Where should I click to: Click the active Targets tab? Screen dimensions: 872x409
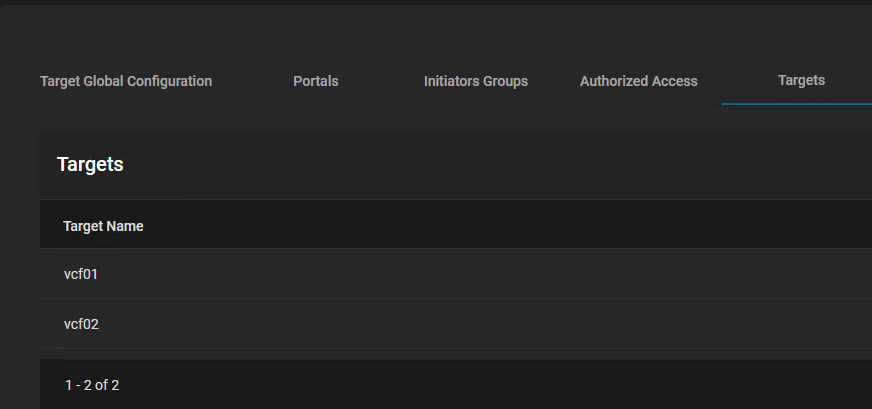801,80
